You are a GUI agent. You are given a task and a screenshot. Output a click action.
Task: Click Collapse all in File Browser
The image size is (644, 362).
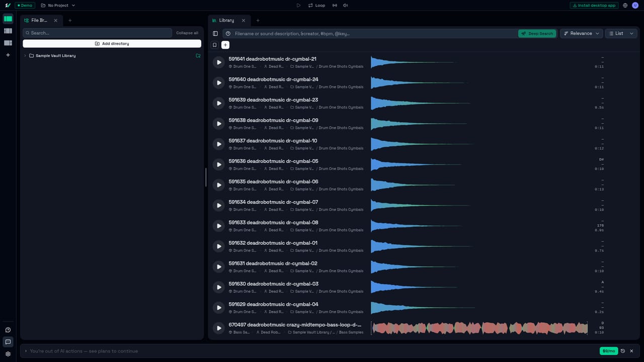pos(187,33)
